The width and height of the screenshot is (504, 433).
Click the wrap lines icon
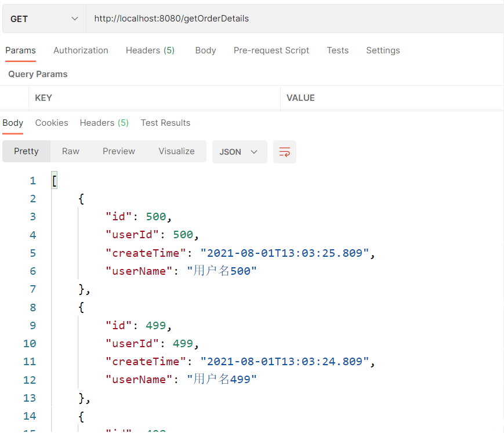pos(284,152)
